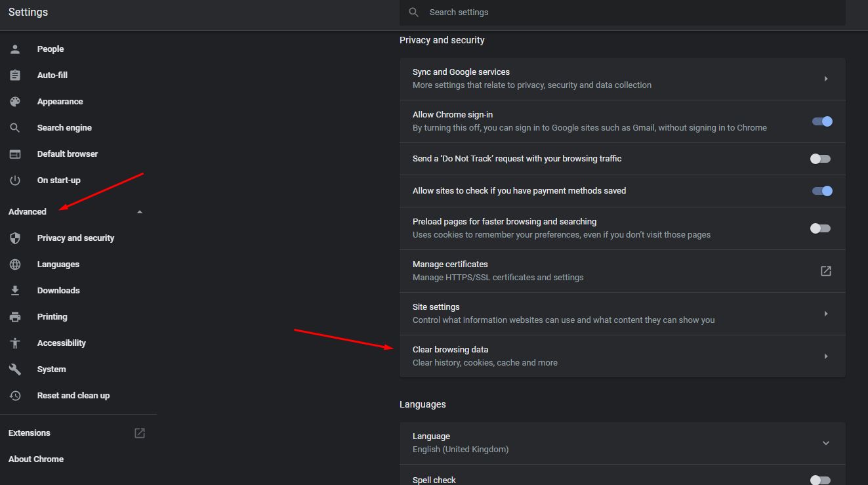Disable the Allow Chrome sign-in toggle
Screen dimensions: 868x485
pos(821,121)
